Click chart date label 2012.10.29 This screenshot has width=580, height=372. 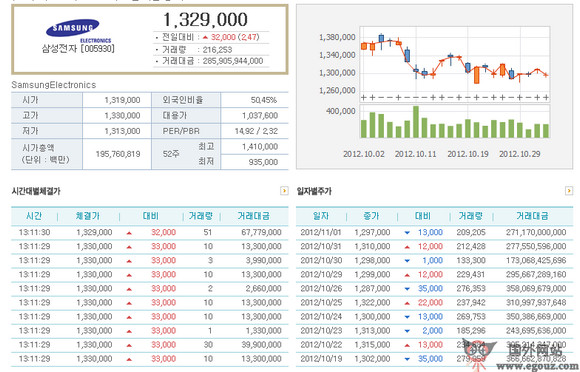pyautogui.click(x=520, y=154)
